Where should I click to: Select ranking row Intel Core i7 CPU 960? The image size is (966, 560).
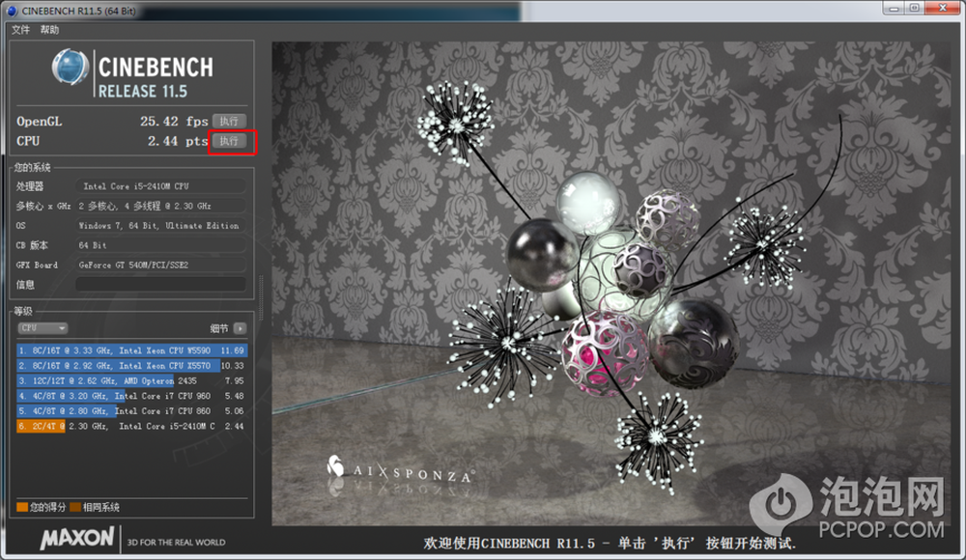tap(131, 396)
